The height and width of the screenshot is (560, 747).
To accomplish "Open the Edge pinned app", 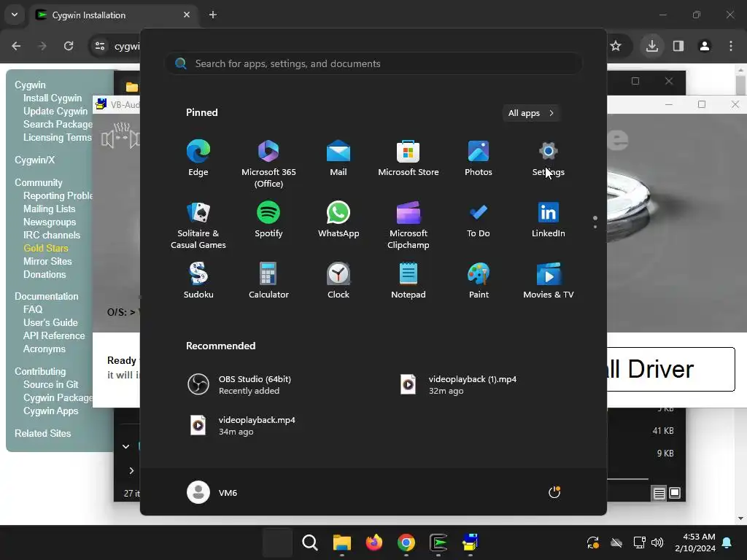I will click(198, 159).
